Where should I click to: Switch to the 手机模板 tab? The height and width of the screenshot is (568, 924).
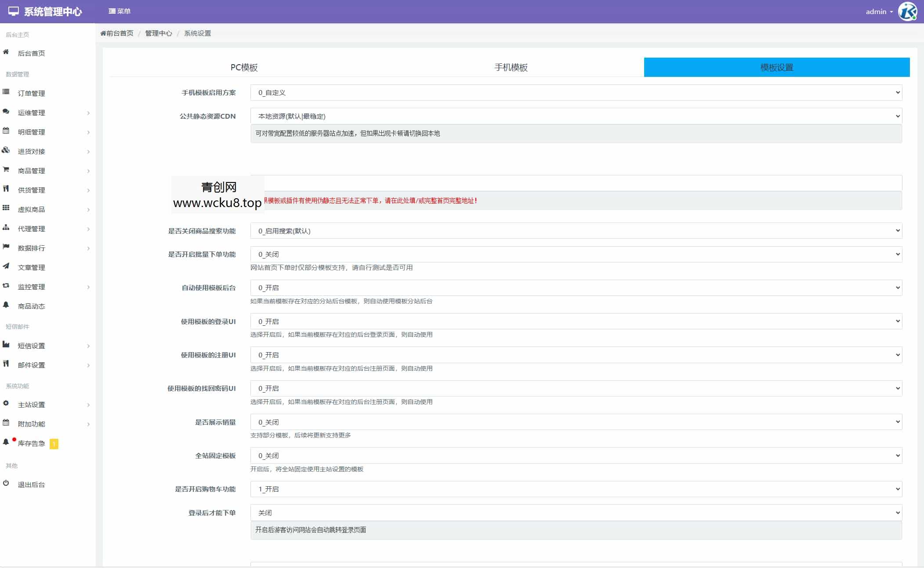511,67
